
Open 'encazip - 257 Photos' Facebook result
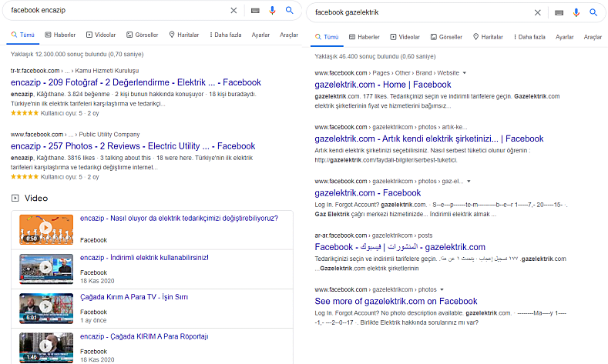[133, 146]
